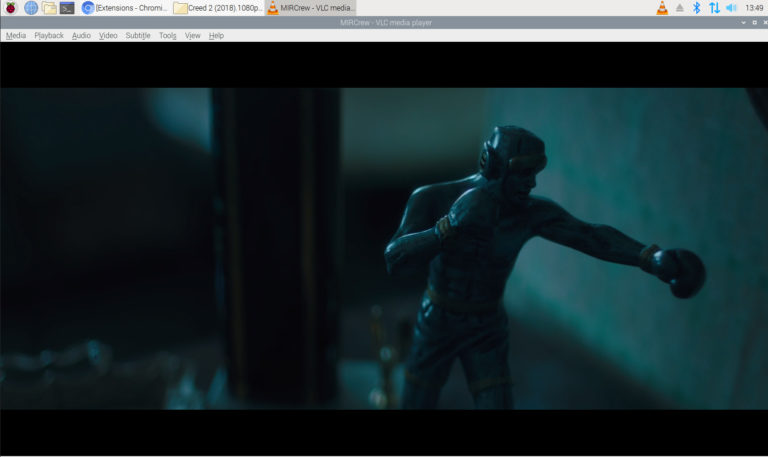Open the Bluetooth tray menu
Image resolution: width=768 pixels, height=457 pixels.
pos(697,8)
